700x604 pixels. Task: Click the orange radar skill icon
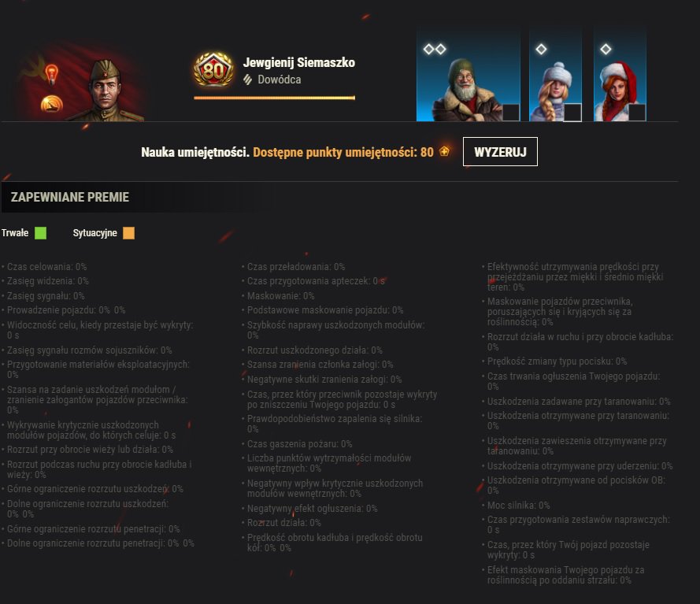[x=52, y=104]
